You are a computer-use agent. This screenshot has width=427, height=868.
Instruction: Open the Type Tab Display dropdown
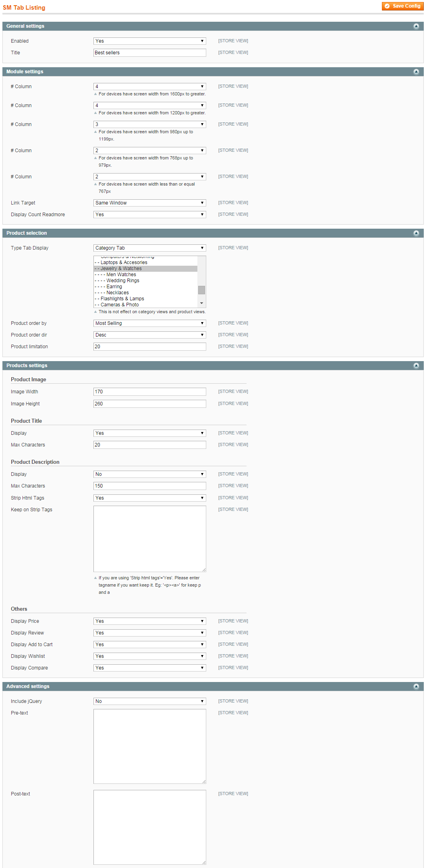150,248
